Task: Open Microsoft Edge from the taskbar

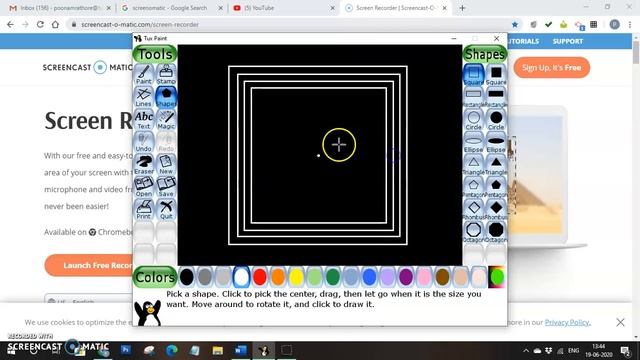Action: [172, 350]
